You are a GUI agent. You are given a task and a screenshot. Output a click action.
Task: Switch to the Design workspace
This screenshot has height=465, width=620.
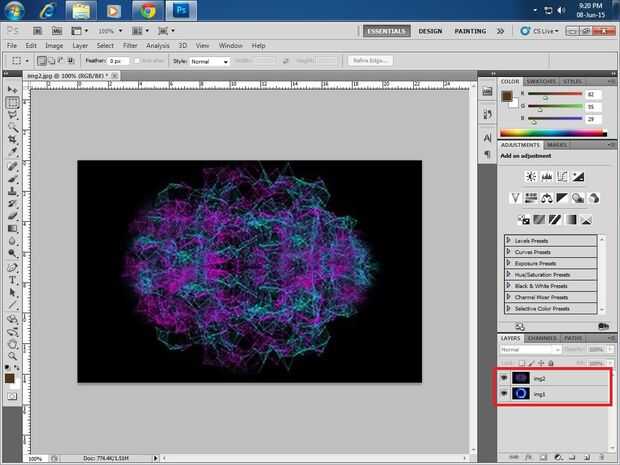430,31
